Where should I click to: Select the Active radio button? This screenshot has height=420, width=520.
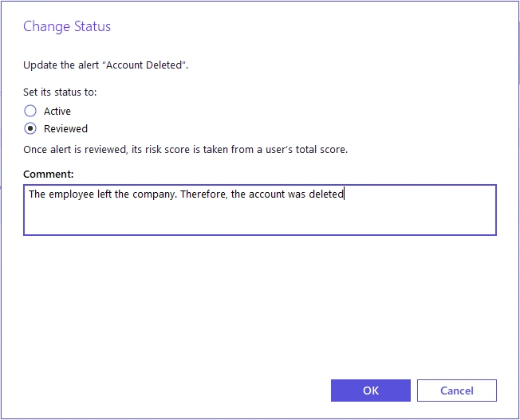pyautogui.click(x=30, y=112)
